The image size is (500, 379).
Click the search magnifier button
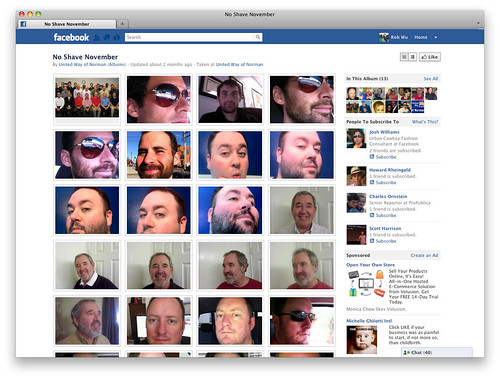point(258,37)
